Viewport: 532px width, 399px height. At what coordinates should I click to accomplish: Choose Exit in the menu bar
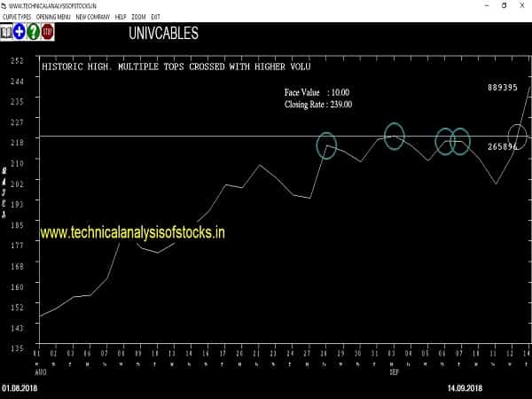156,17
